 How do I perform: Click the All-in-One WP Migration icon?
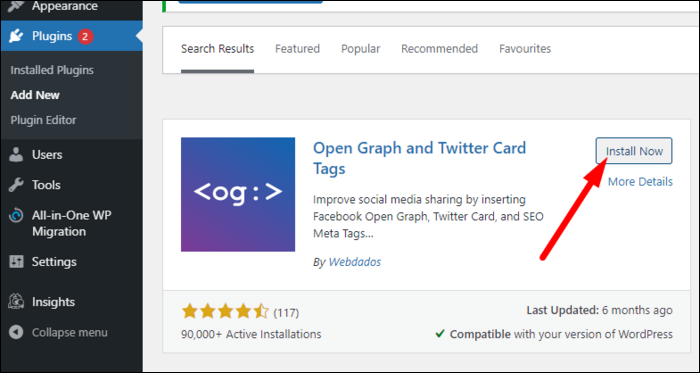pos(16,216)
